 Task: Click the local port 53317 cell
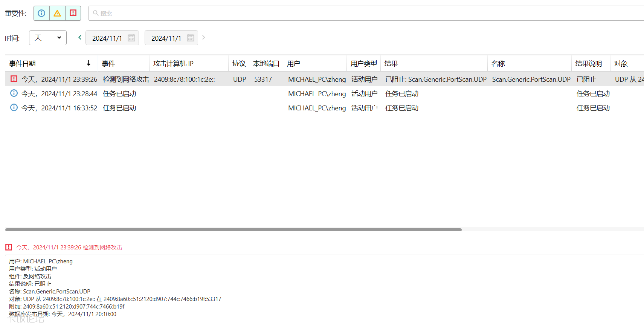pos(263,79)
